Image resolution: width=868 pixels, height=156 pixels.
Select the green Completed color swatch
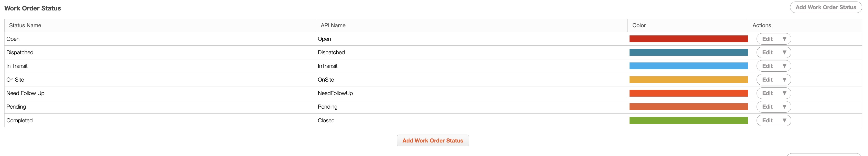click(688, 120)
